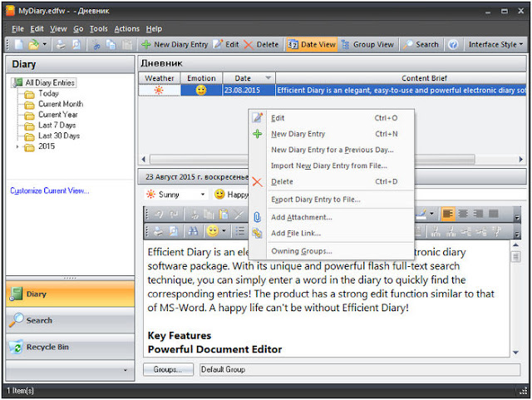Click the Search button in main toolbar

click(421, 44)
